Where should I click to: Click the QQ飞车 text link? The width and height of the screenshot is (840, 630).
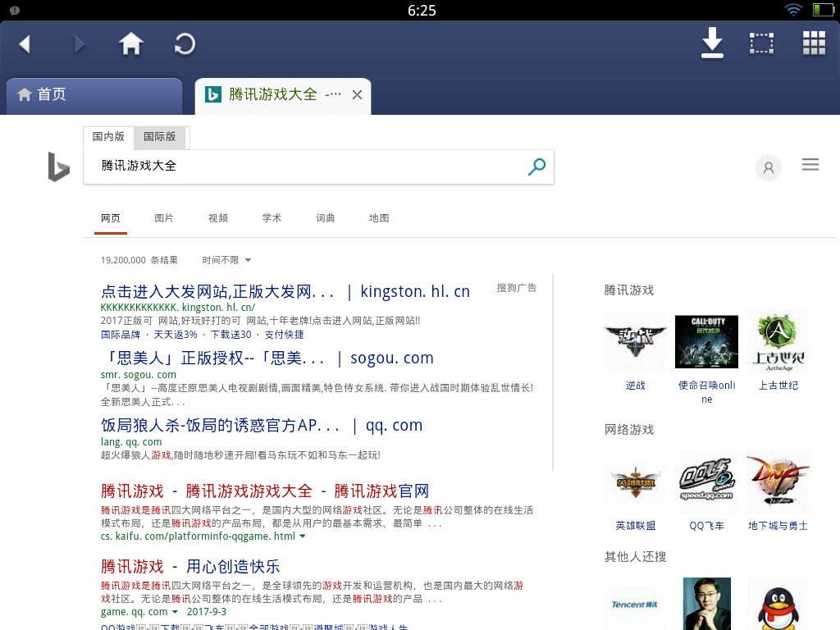point(706,526)
